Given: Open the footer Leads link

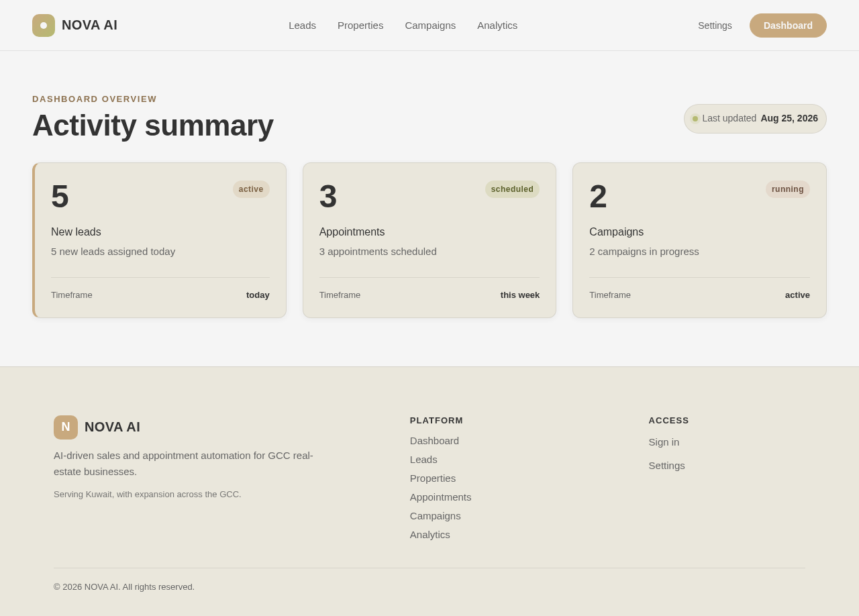Looking at the screenshot, I should [423, 460].
